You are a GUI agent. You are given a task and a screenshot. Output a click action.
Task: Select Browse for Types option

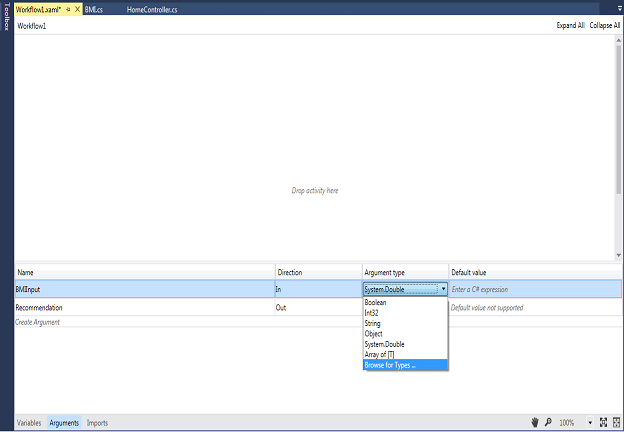point(405,365)
